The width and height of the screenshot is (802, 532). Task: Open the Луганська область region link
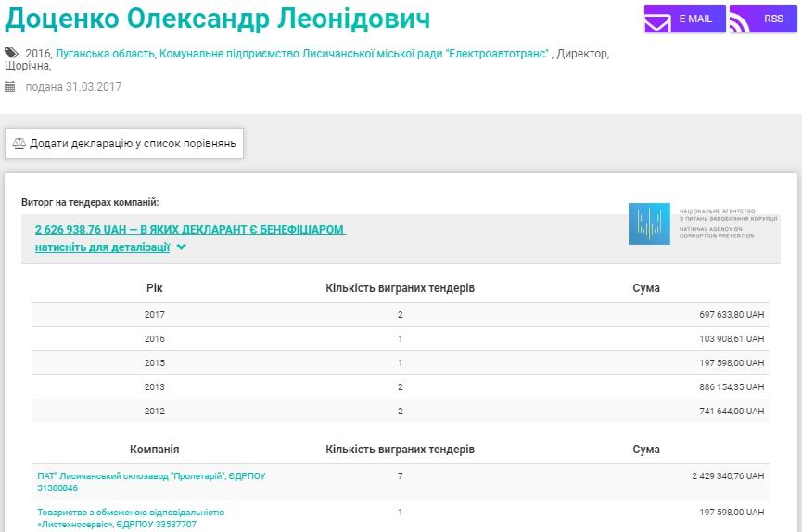coord(105,54)
